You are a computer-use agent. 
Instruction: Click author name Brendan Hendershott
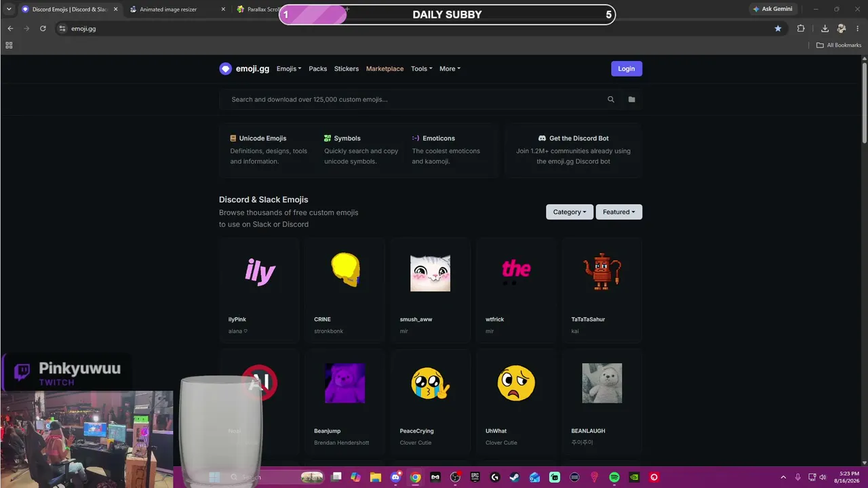click(x=342, y=443)
